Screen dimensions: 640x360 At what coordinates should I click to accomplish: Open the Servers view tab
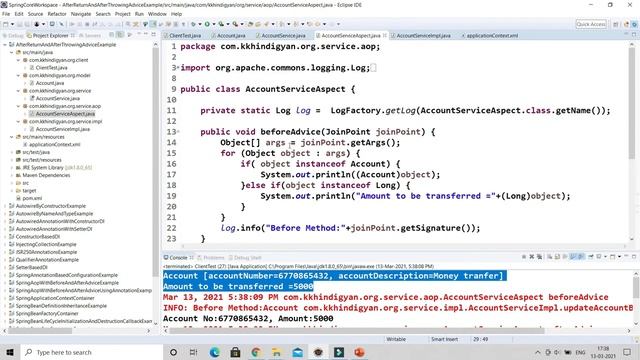click(x=90, y=36)
